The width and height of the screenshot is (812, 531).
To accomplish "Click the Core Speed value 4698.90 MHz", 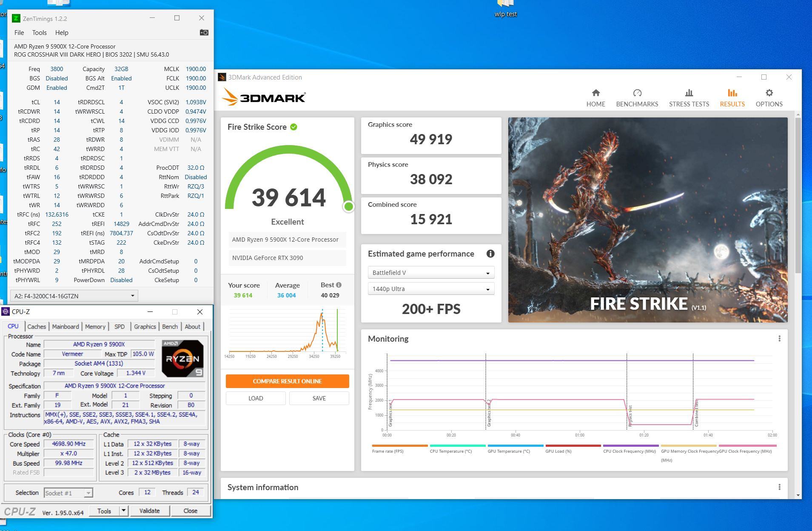I will tap(69, 444).
